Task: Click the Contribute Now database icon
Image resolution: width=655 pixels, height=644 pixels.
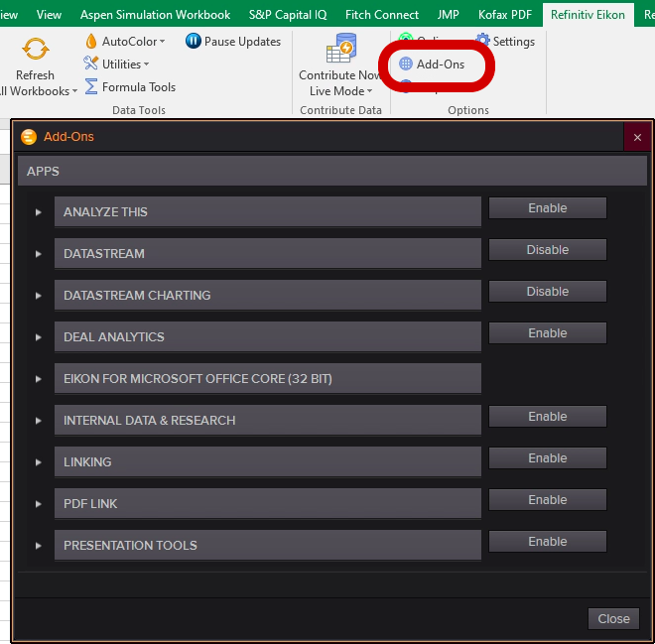Action: pyautogui.click(x=344, y=50)
